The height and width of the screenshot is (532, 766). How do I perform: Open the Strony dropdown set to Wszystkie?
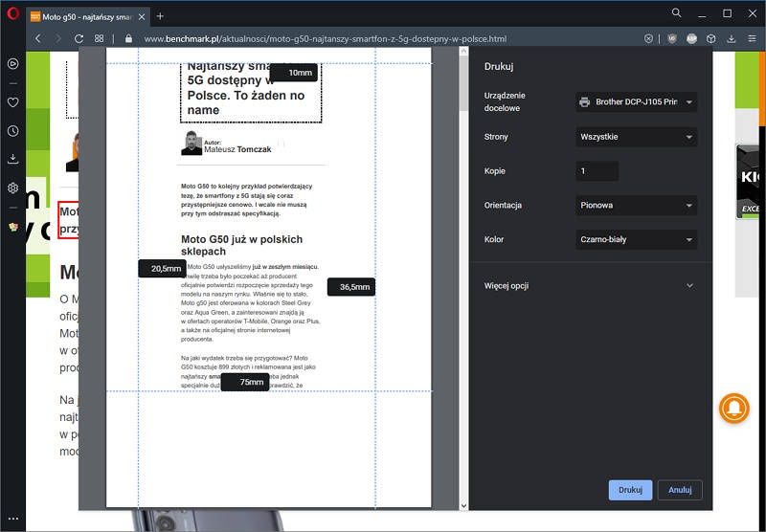(636, 137)
